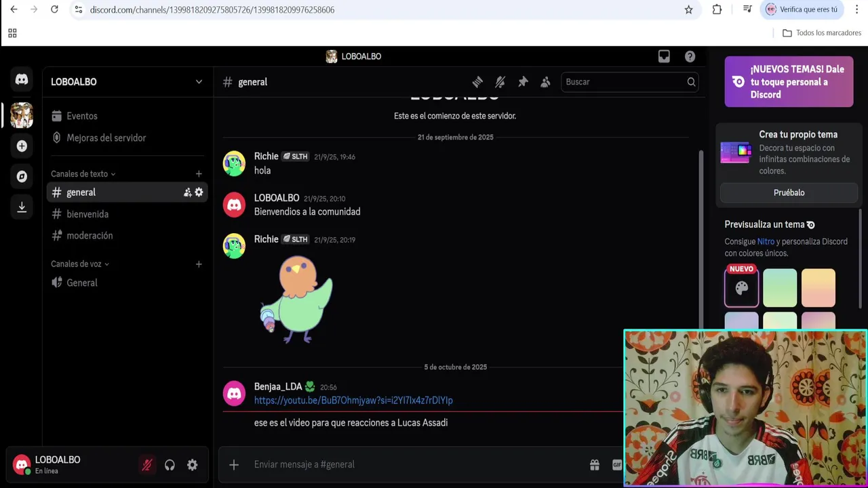
Task: Click Verifica que eres tú profile button
Action: (802, 9)
